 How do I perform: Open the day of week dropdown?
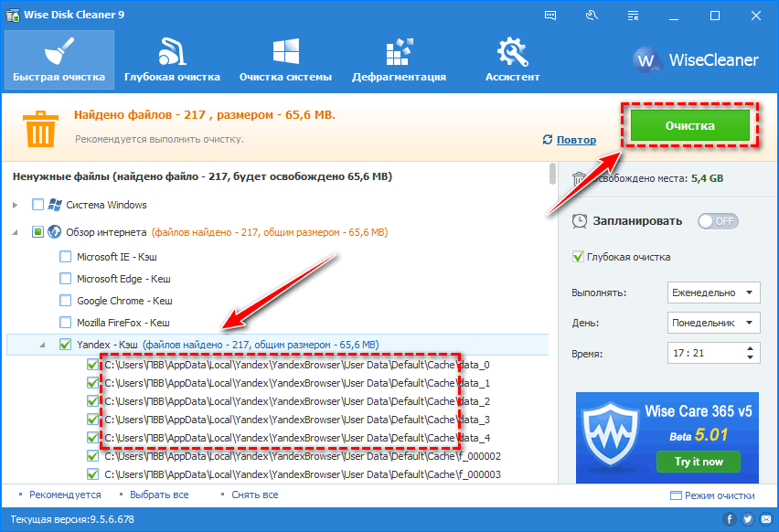[714, 323]
